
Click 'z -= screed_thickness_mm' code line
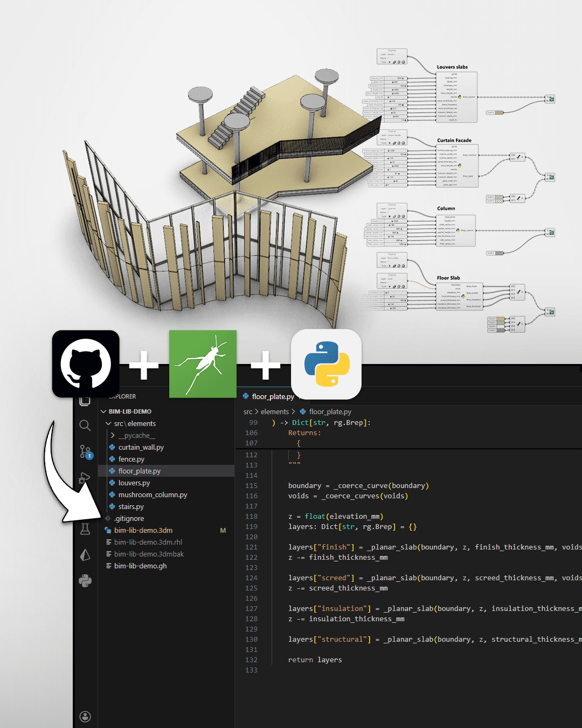click(x=338, y=588)
